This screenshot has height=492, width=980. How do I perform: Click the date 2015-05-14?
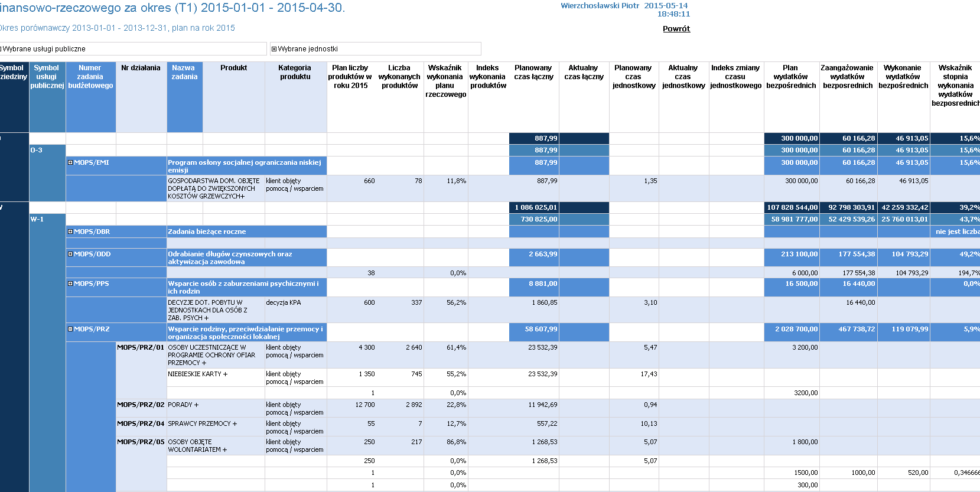666,5
